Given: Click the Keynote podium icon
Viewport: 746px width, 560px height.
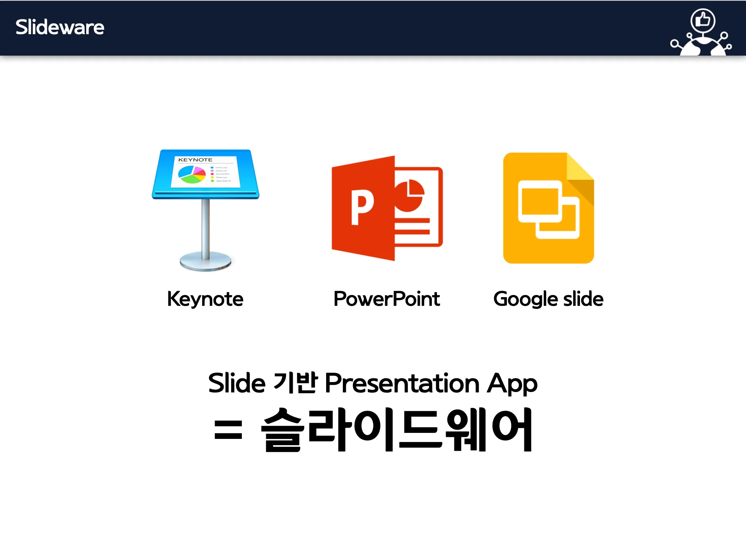Looking at the screenshot, I should [x=205, y=210].
